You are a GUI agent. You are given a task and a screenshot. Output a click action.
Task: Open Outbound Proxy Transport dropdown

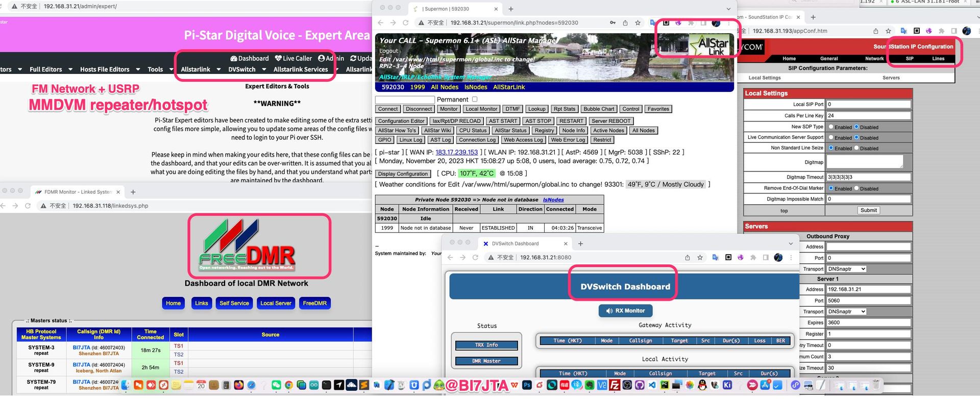point(846,269)
